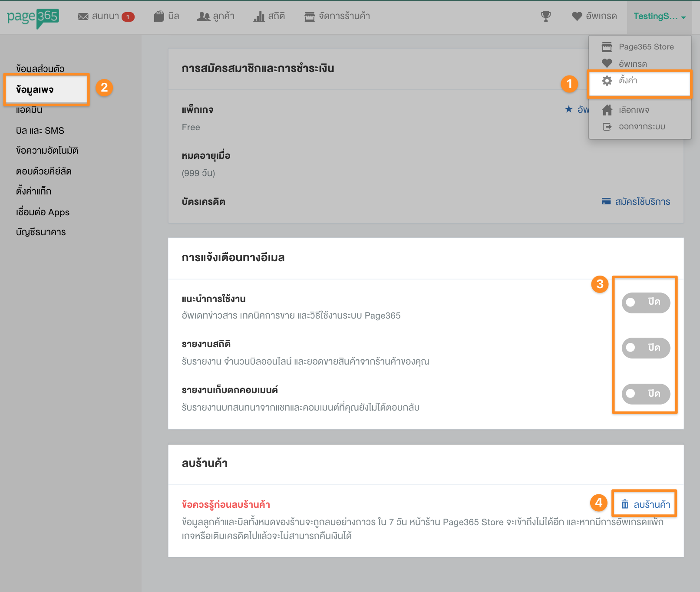Click the house icon to select page

coord(607,110)
